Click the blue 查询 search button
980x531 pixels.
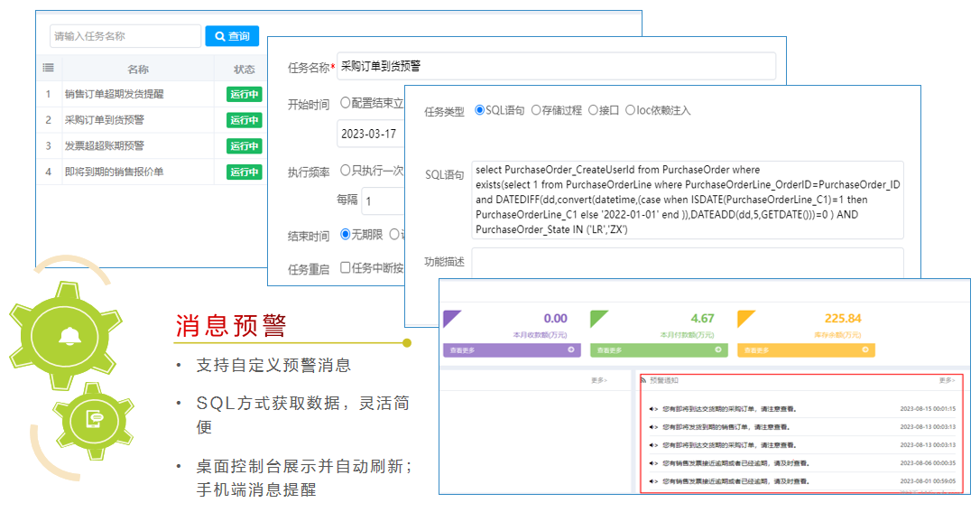pyautogui.click(x=232, y=36)
